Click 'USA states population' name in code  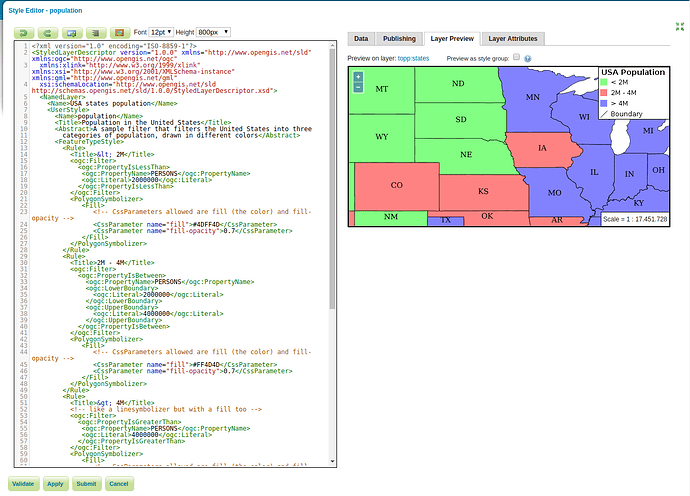110,103
